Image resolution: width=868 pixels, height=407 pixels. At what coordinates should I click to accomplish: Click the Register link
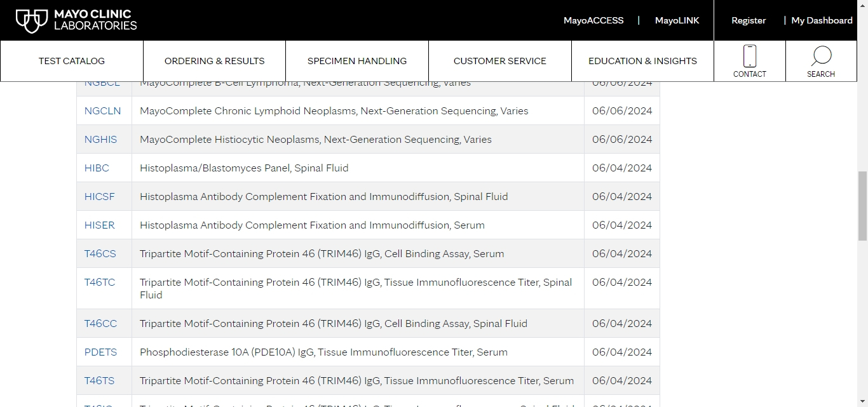749,20
